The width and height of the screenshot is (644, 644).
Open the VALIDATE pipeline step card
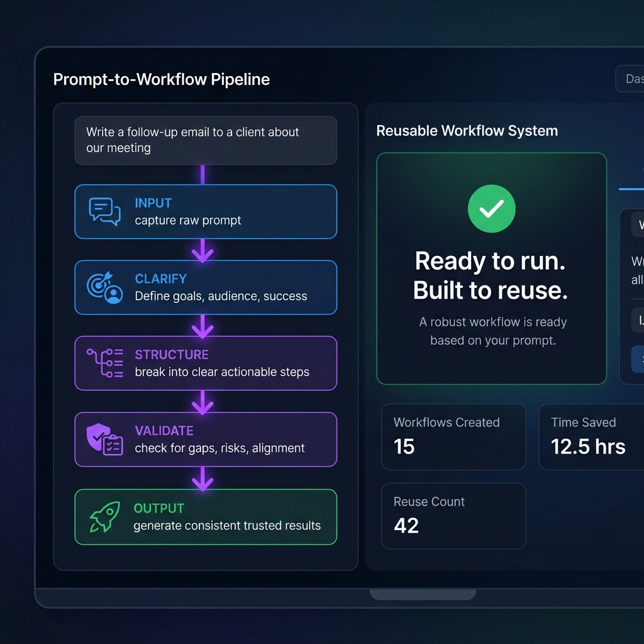click(x=206, y=440)
